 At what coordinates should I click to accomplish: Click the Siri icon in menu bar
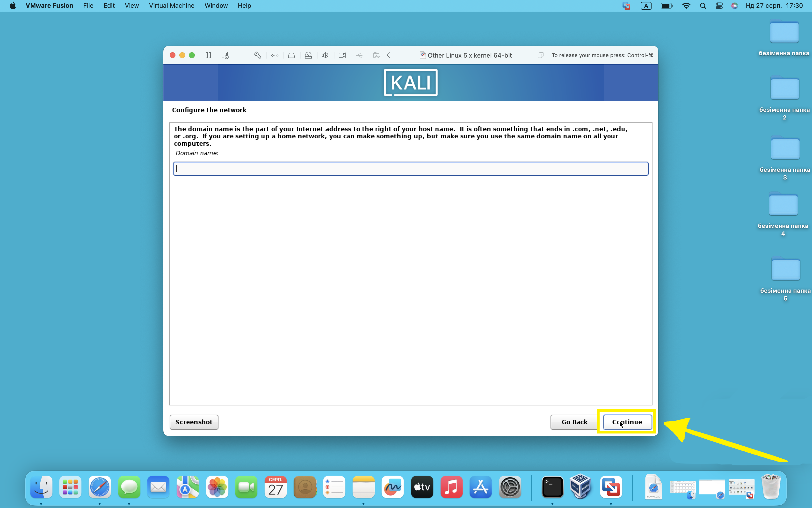734,6
